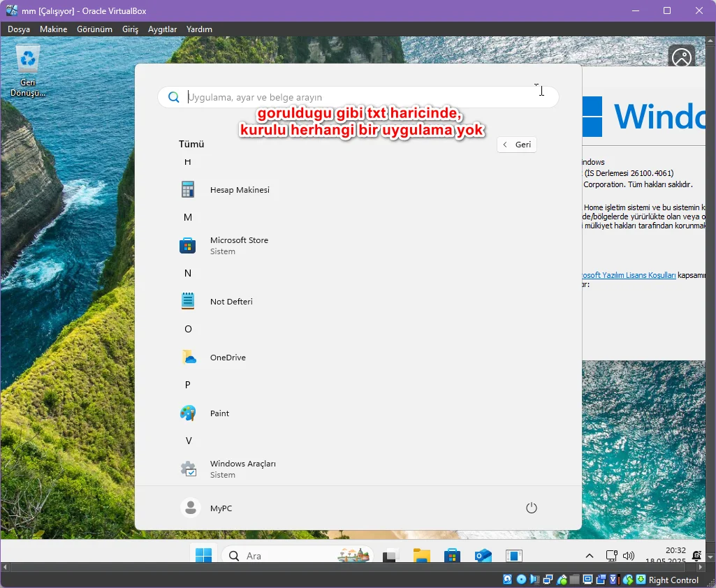Screen dimensions: 716x588
Task: Click the search highlight illustration in taskbar
Action: pos(353,555)
